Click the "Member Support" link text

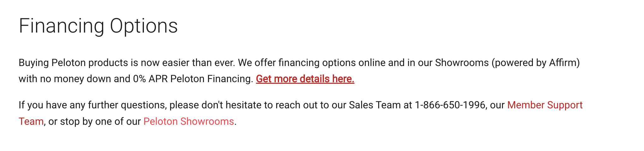pyautogui.click(x=545, y=105)
